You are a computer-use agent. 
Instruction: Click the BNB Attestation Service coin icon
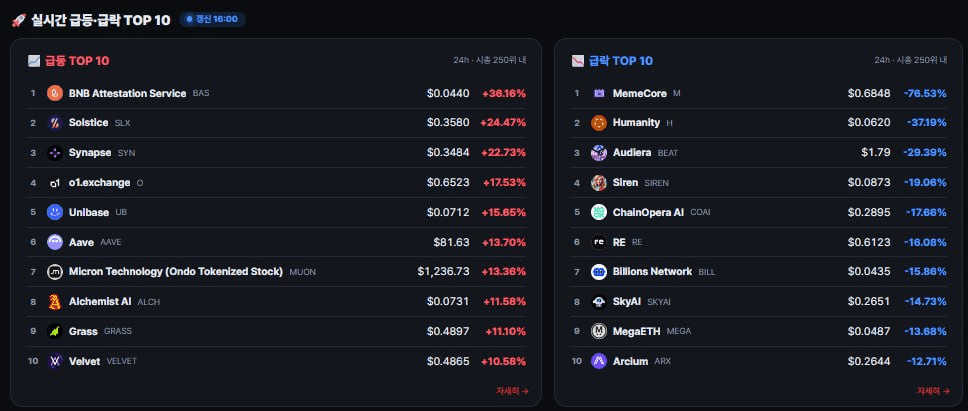55,93
